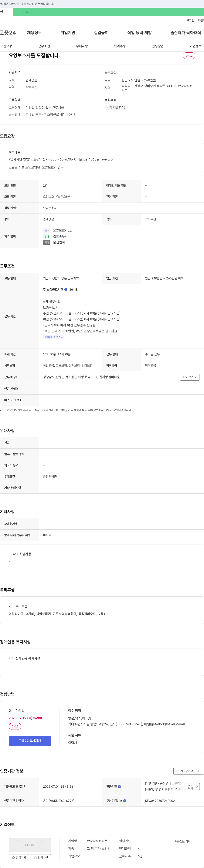The width and height of the screenshot is (204, 868).
Task: Open 취업지원 main menu
Action: click(68, 33)
